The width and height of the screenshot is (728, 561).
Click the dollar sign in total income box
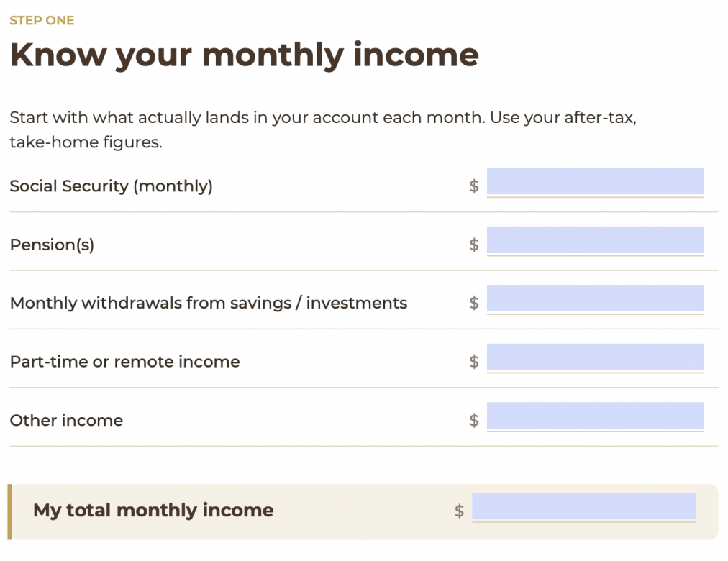click(x=459, y=511)
